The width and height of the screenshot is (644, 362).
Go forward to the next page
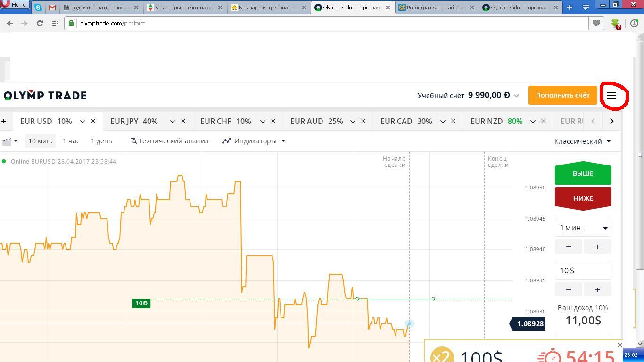click(x=25, y=23)
